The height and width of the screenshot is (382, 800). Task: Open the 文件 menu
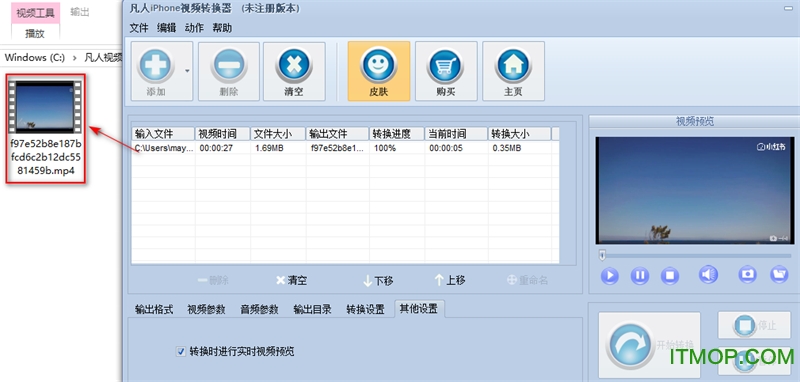tap(139, 28)
